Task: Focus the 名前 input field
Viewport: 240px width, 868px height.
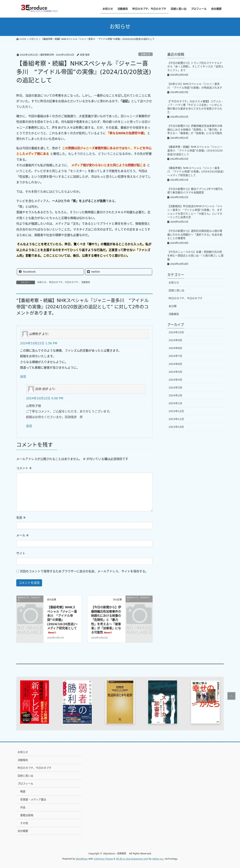Action: [x=84, y=526]
